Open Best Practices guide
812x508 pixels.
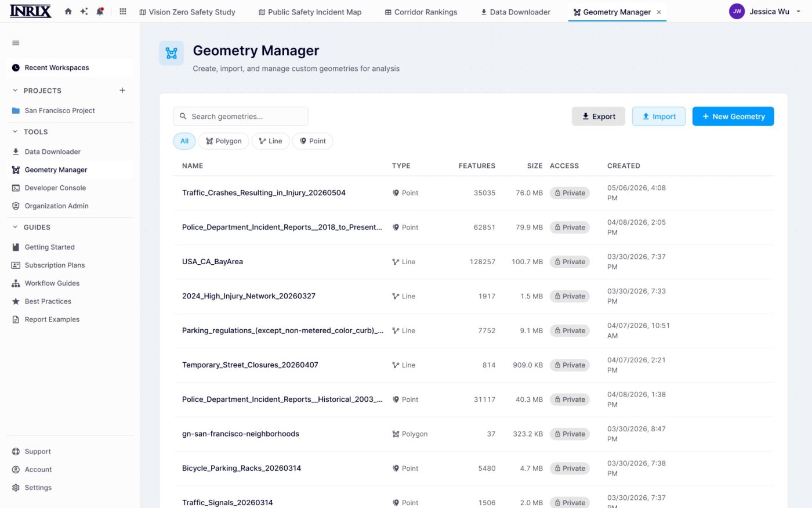click(70, 301)
